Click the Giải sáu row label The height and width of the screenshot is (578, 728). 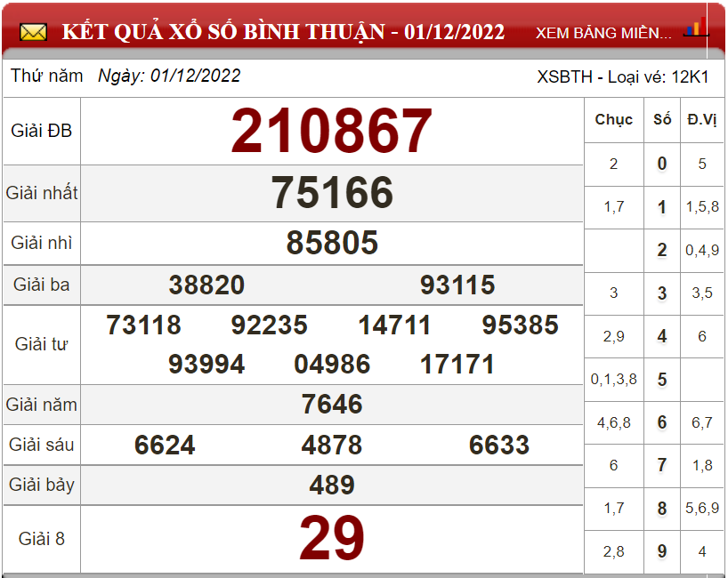41,445
